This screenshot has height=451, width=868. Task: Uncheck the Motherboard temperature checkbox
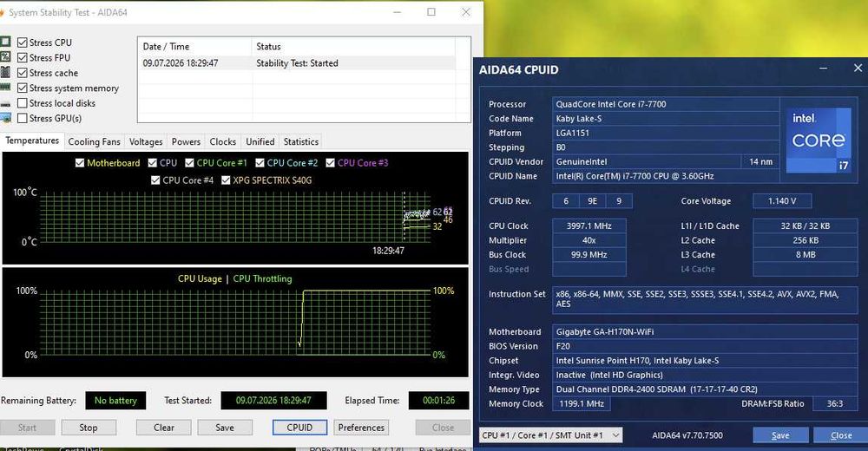(x=80, y=163)
